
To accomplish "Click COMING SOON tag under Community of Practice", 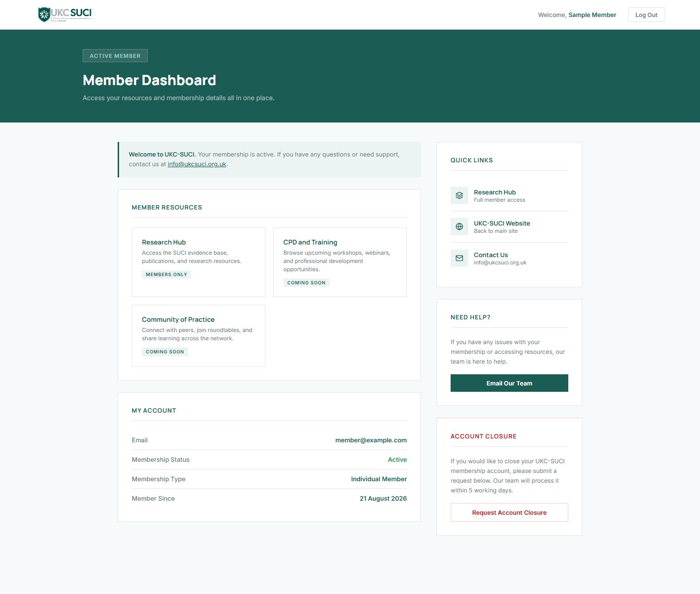I will click(165, 351).
